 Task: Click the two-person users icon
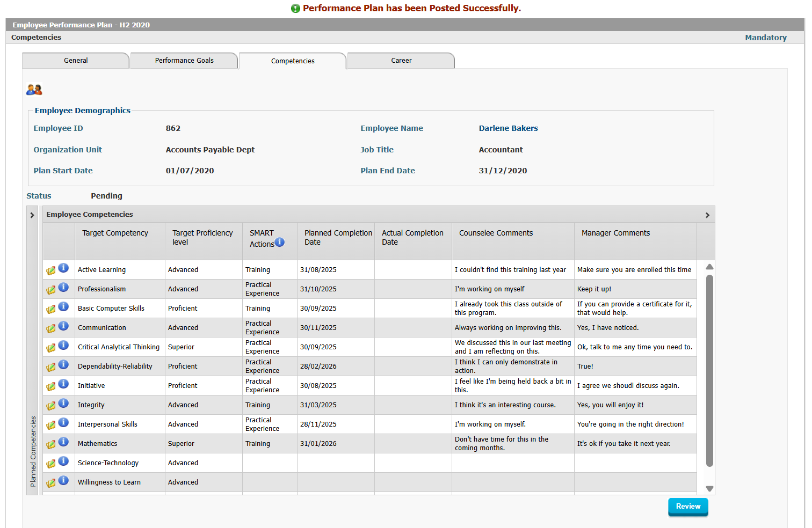point(34,90)
